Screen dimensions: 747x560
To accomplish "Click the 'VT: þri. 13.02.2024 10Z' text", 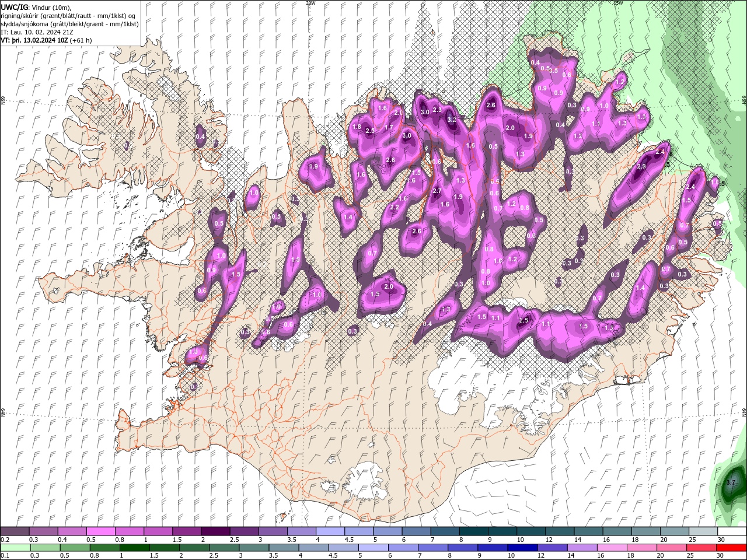I will (34, 40).
